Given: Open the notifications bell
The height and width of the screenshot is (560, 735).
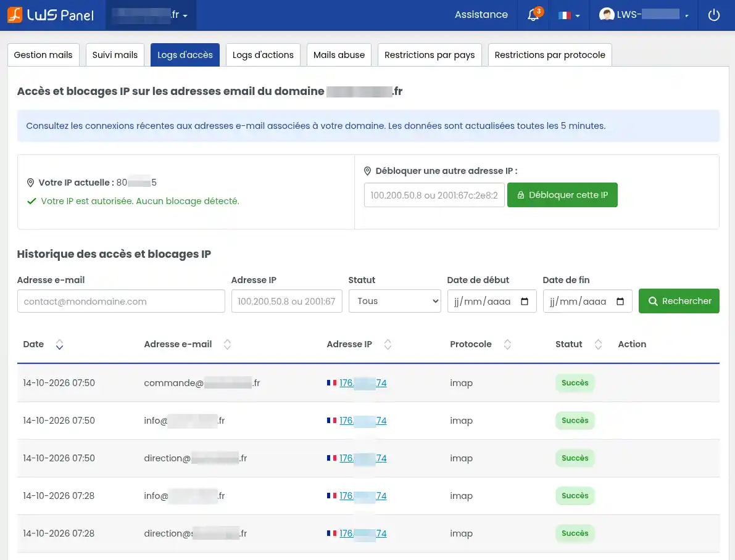Looking at the screenshot, I should (533, 15).
